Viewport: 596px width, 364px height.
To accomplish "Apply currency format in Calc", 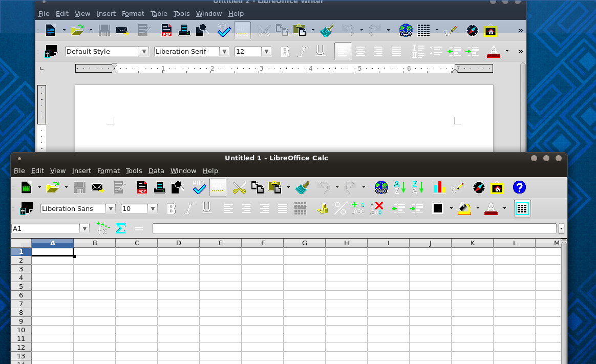I will (323, 208).
